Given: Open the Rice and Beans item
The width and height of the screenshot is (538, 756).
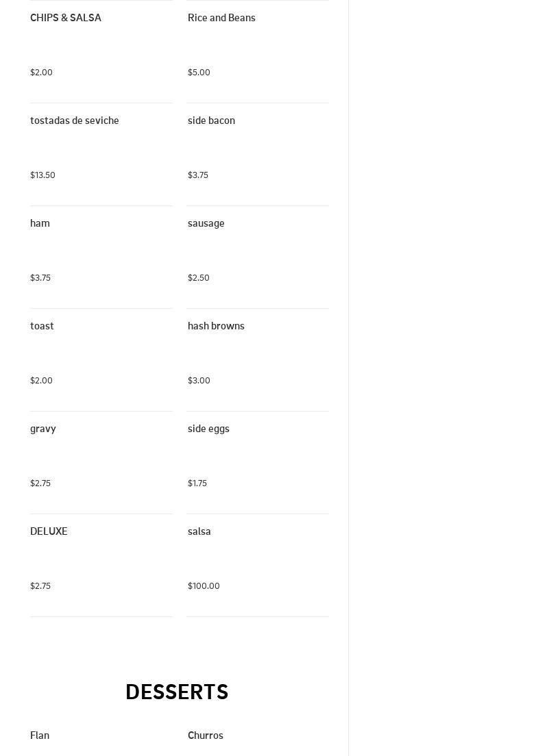Looking at the screenshot, I should (221, 18).
